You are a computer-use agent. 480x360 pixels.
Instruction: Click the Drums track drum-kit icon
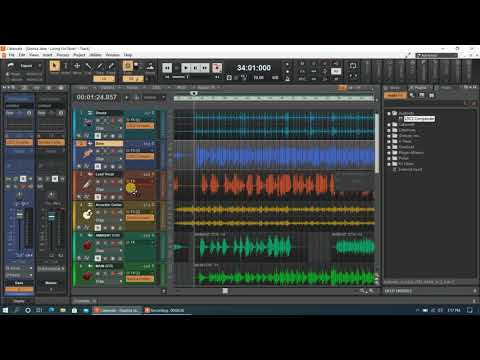tap(87, 123)
